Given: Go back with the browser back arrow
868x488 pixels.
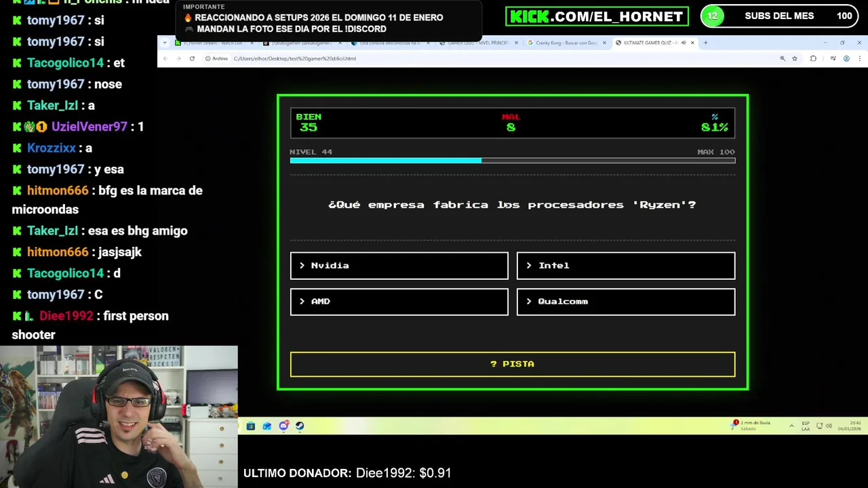Looking at the screenshot, I should 165,58.
